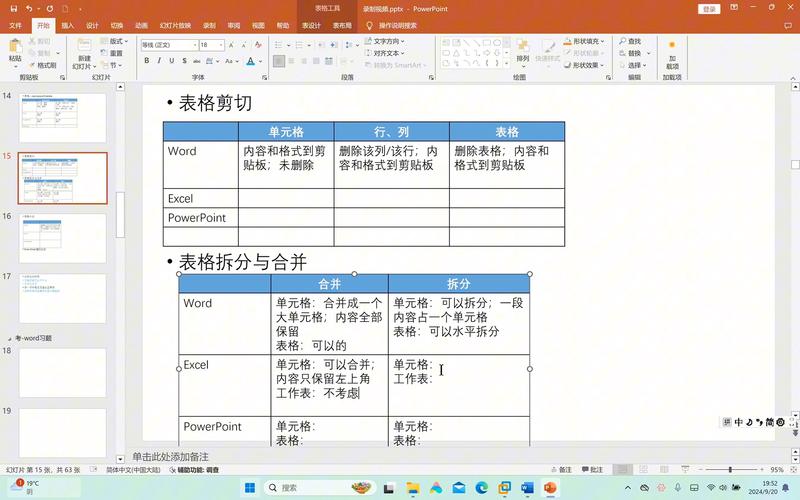800x500 pixels.
Task: Open Align Text (对齐文本) dropdown
Action: [385, 53]
